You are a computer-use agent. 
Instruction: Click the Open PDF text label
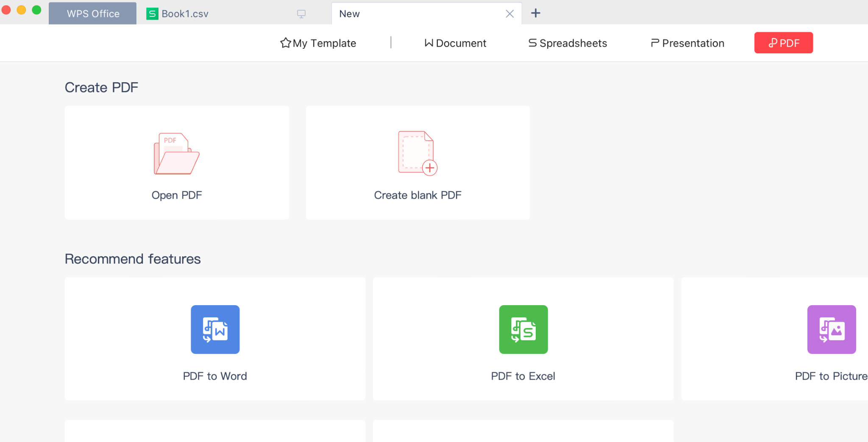177,195
